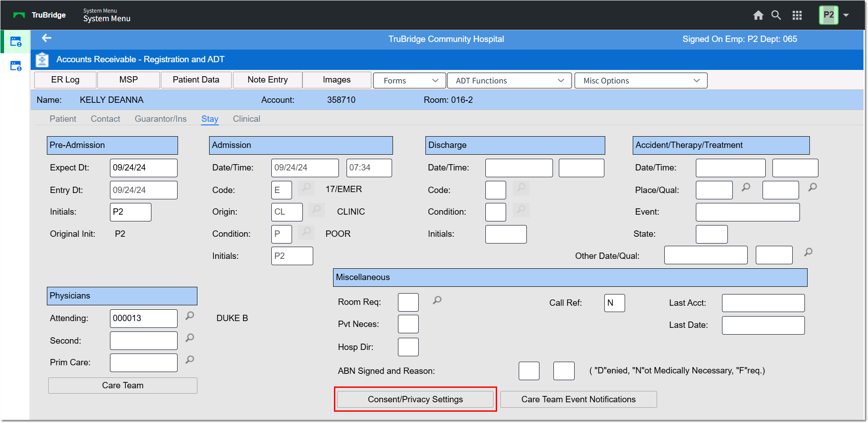Expand the user menu caret arrow

(x=846, y=15)
